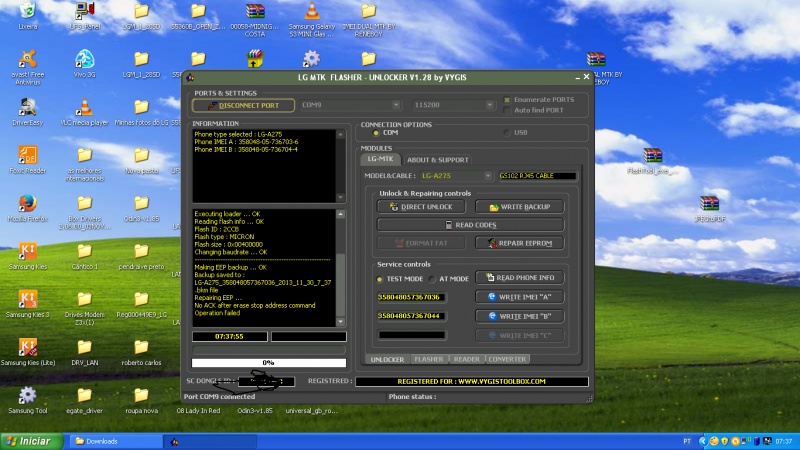
Task: Switch to the LG-MTK tab
Action: pos(381,159)
